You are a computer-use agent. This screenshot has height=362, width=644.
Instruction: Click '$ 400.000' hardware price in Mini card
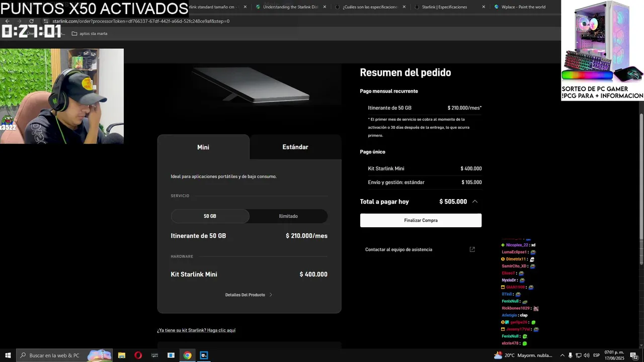coord(313,275)
